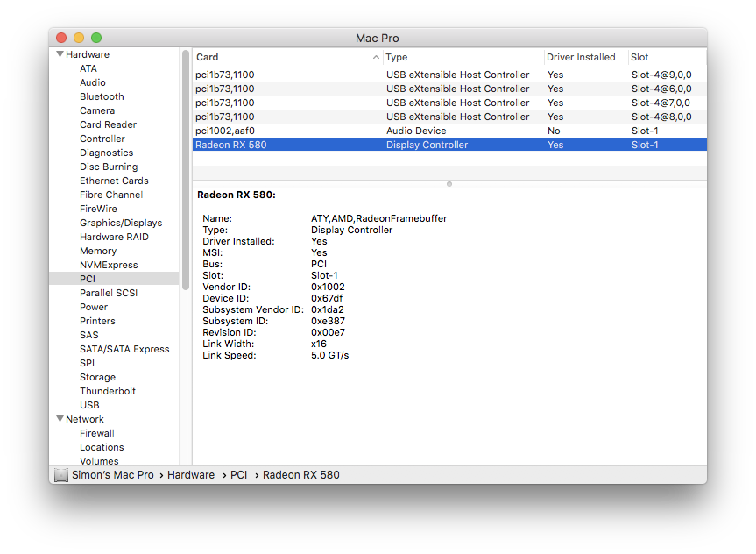The image size is (756, 554).
Task: Click the computer icon in path bar
Action: point(61,475)
